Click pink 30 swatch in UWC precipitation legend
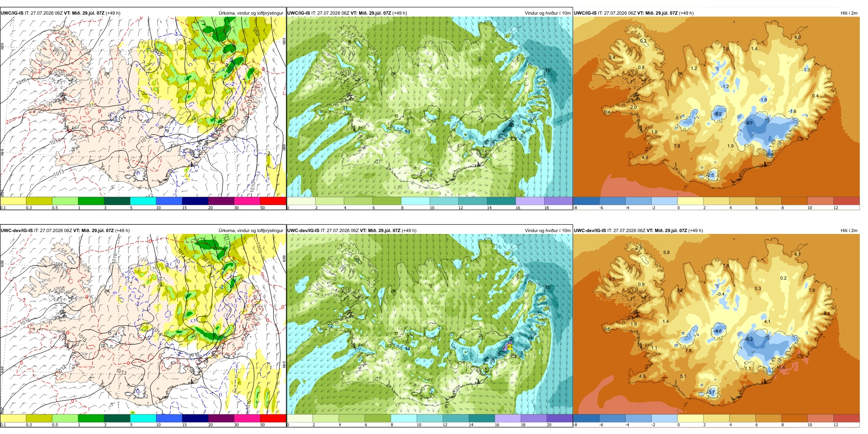Screen dimensions: 868x434 point(247,201)
